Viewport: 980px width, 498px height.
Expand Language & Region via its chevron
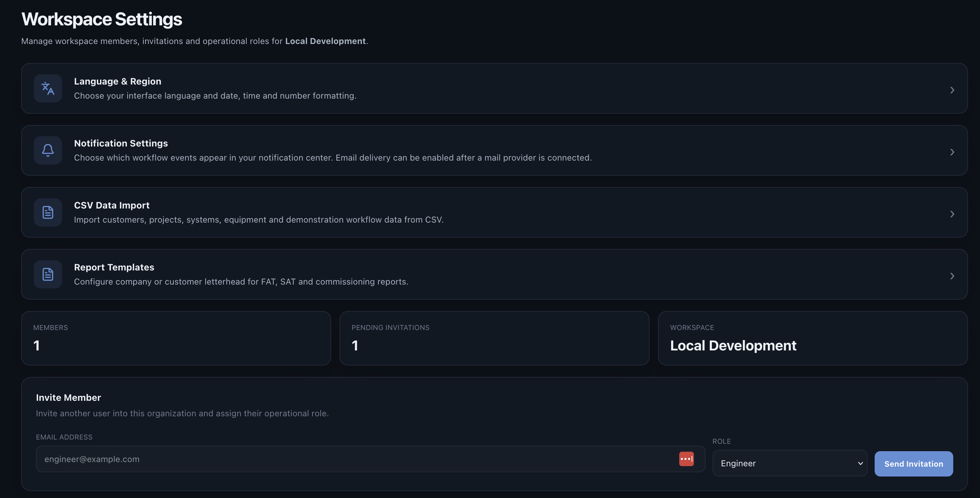click(952, 90)
